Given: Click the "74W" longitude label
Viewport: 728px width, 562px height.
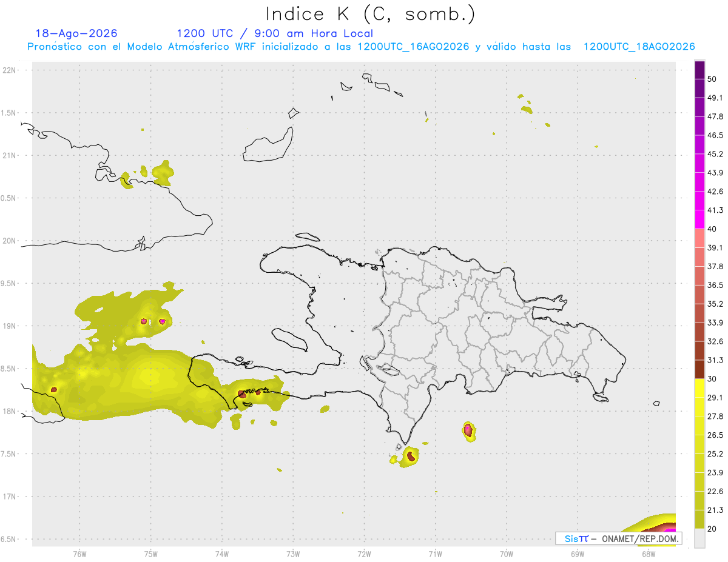Looking at the screenshot, I should [x=221, y=554].
